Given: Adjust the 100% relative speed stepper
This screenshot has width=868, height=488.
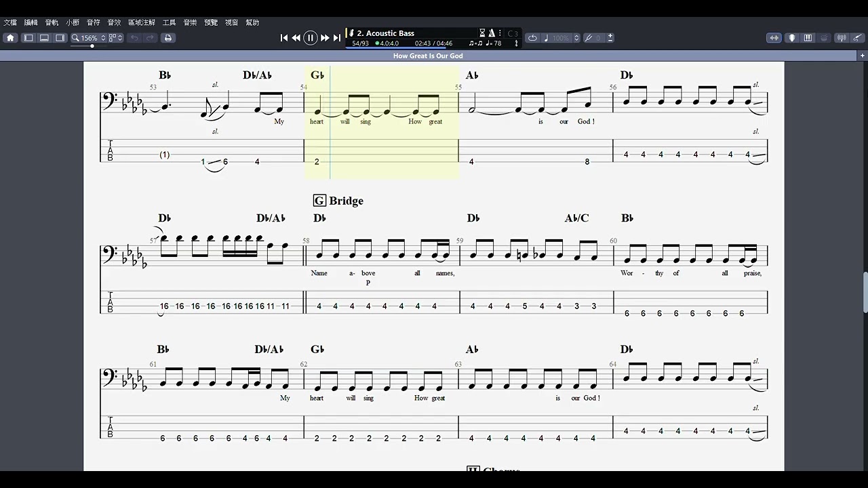Looking at the screenshot, I should tap(577, 38).
